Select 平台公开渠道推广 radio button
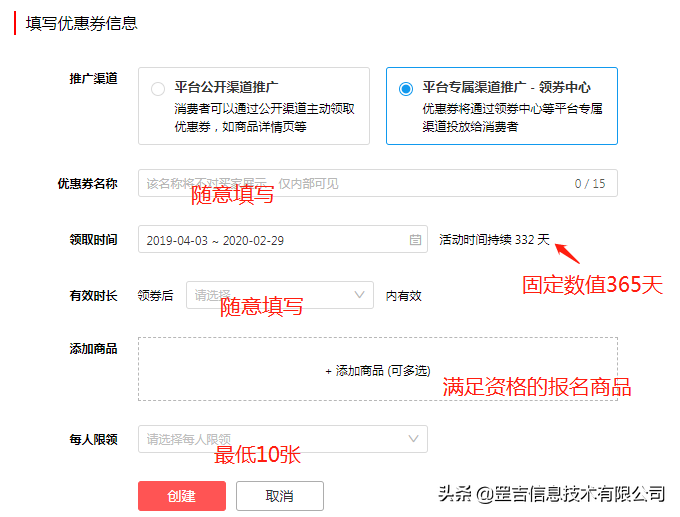Image resolution: width=680 pixels, height=517 pixels. tap(158, 88)
